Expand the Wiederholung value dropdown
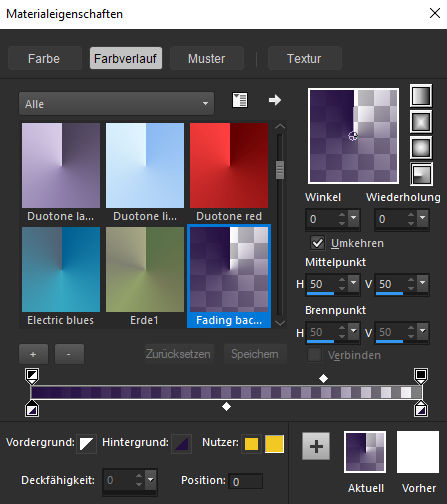This screenshot has width=447, height=504. [x=423, y=219]
